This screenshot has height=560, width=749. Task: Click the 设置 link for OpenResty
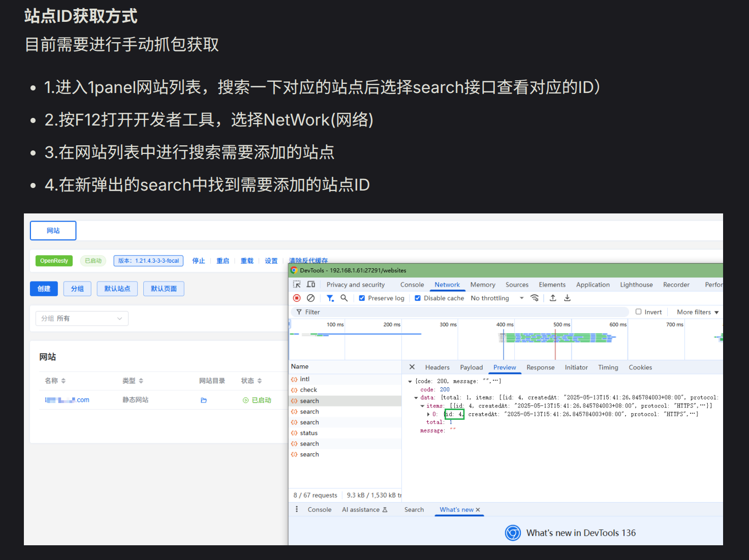coord(271,261)
